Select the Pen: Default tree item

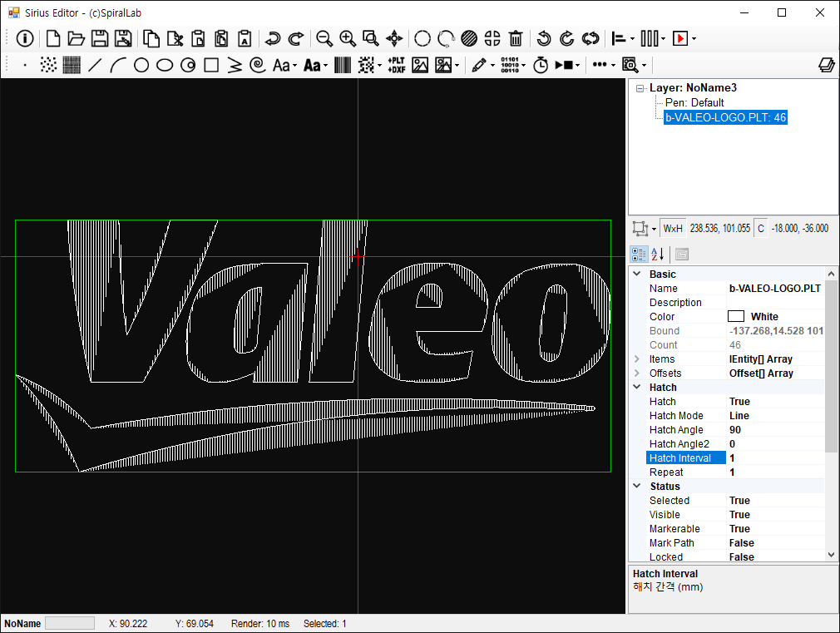(694, 102)
